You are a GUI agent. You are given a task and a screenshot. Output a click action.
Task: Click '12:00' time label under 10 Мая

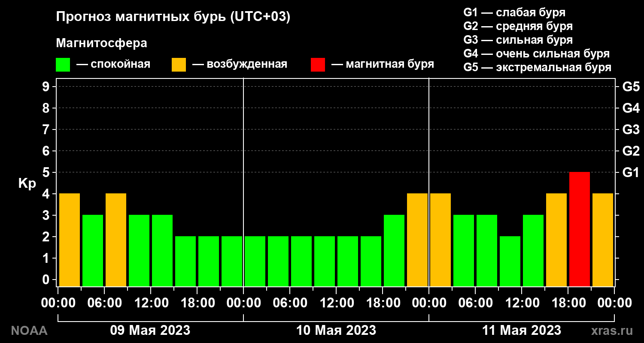pyautogui.click(x=336, y=303)
